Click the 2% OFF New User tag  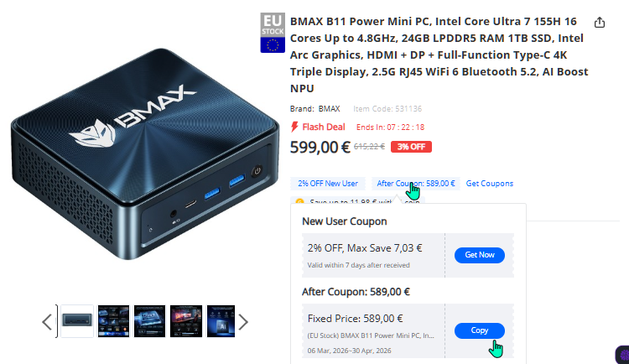click(x=328, y=184)
